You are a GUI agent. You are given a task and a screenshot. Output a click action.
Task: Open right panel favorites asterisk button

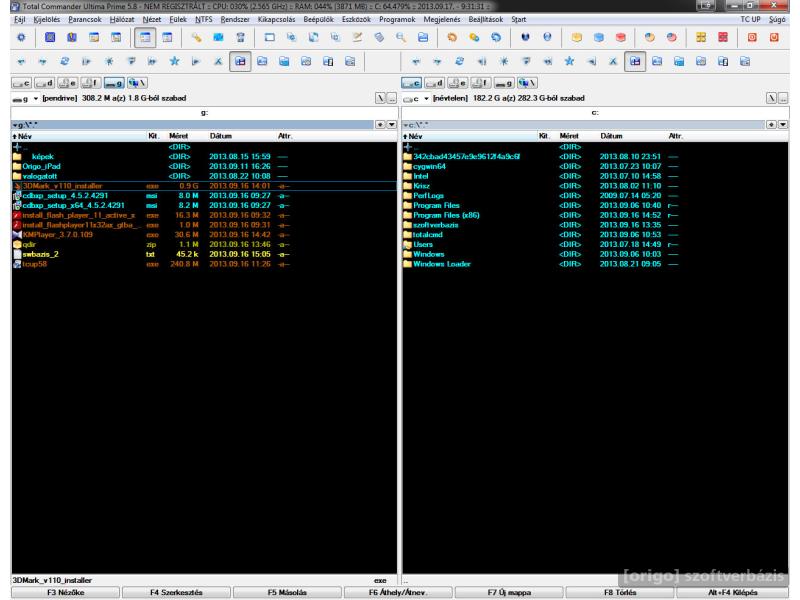(x=771, y=124)
